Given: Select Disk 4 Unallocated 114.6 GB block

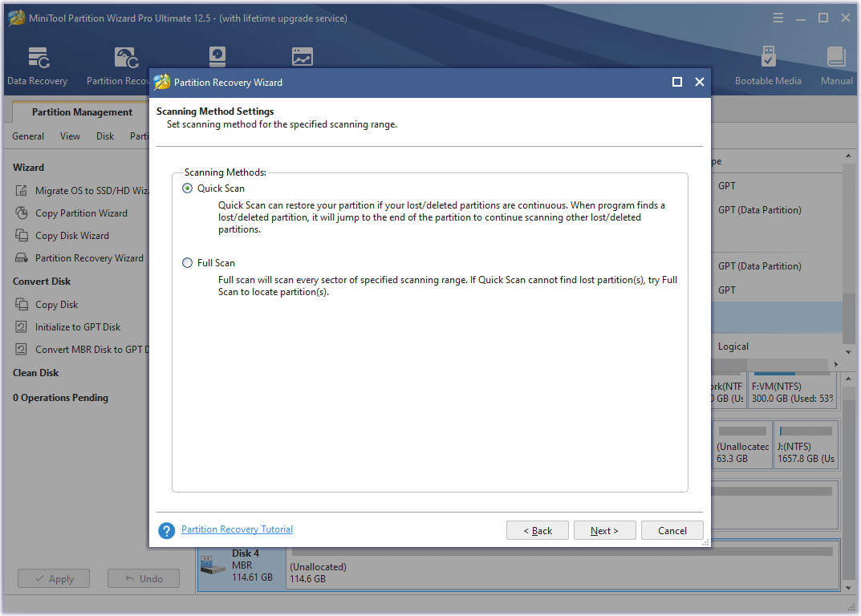Looking at the screenshot, I should point(562,565).
